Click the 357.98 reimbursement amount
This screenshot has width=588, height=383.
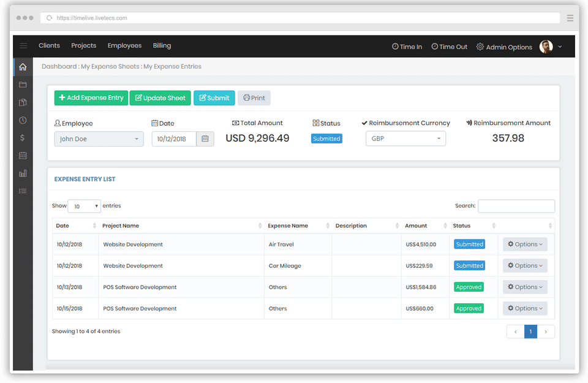click(x=508, y=138)
